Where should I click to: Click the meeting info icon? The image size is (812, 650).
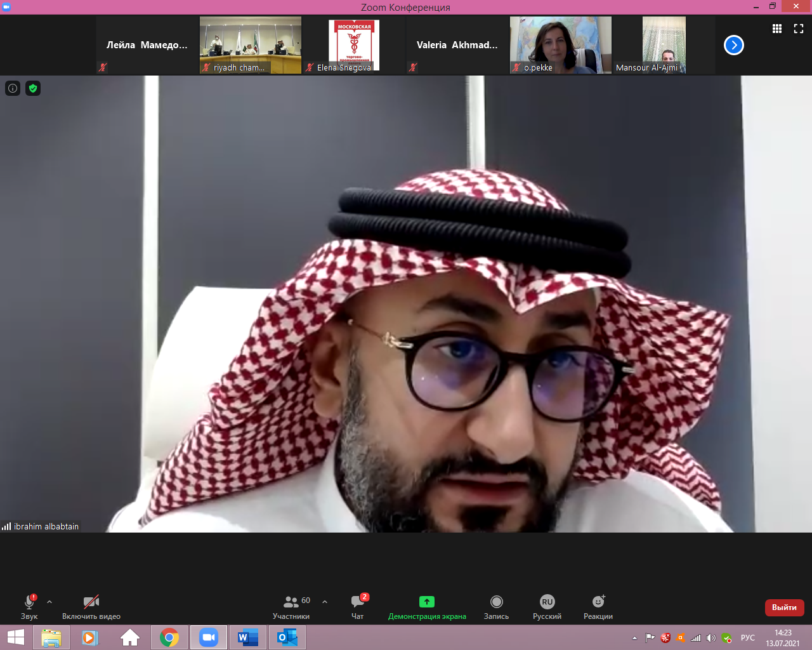(13, 88)
